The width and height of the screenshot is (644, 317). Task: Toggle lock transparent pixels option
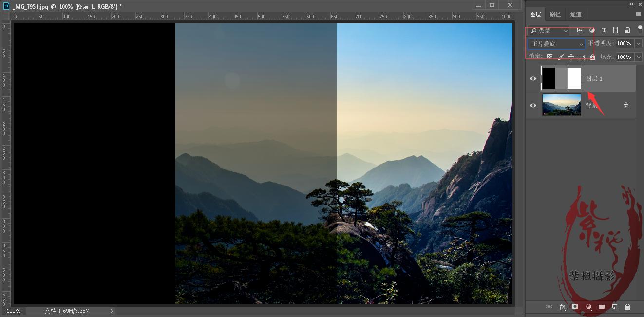[550, 57]
